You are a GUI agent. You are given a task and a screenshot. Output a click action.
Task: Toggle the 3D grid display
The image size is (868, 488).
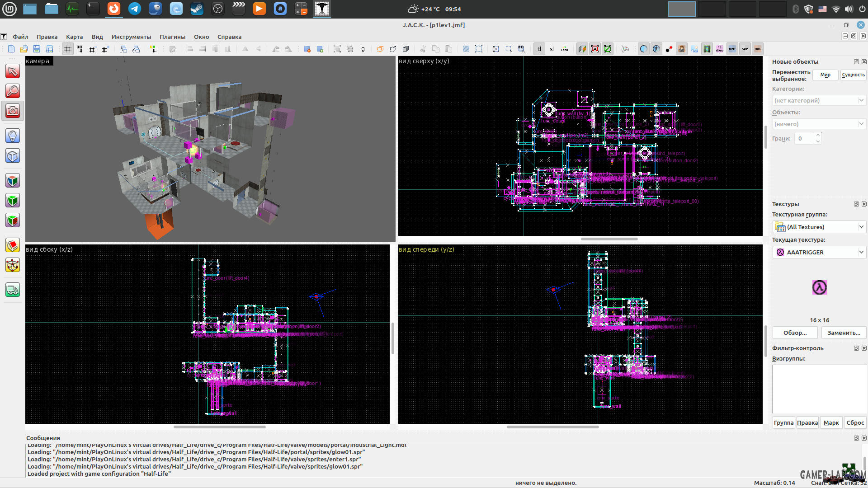(80, 49)
